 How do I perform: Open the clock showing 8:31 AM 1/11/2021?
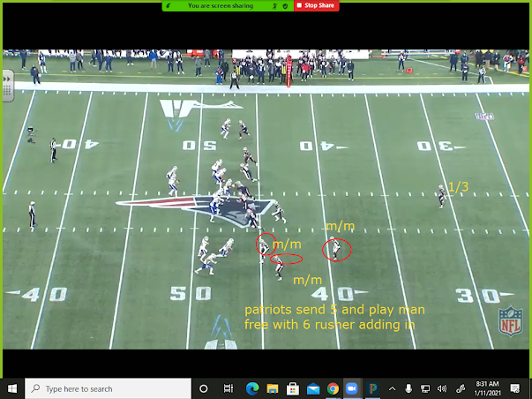487,388
